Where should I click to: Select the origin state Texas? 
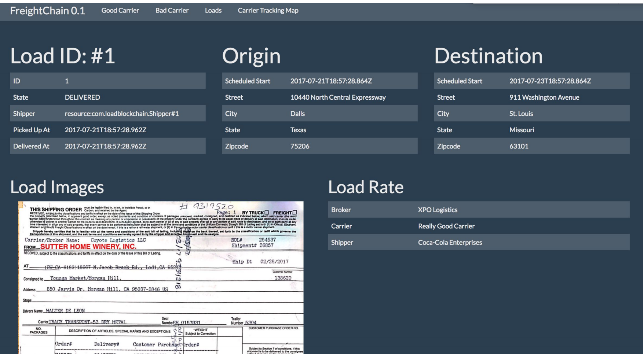299,130
